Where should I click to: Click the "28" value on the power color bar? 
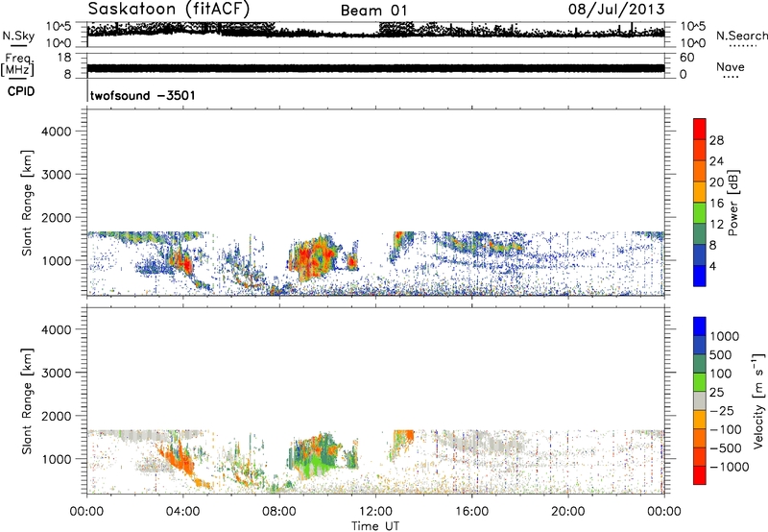tap(716, 140)
